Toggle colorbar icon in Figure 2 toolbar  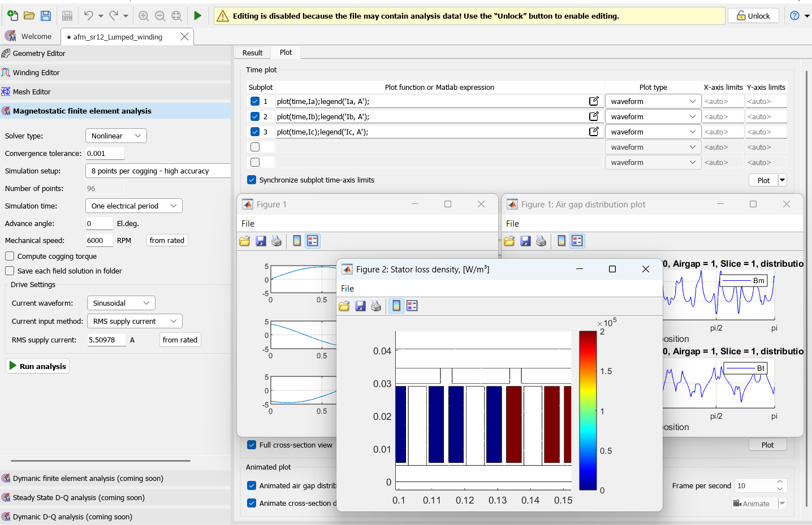click(x=396, y=306)
